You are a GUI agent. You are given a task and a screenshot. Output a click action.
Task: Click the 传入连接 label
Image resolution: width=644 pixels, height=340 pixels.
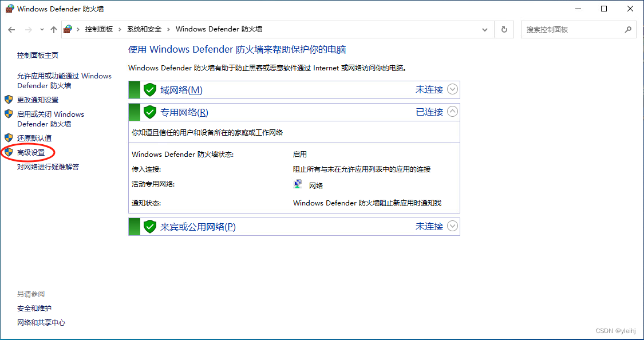pyautogui.click(x=146, y=169)
